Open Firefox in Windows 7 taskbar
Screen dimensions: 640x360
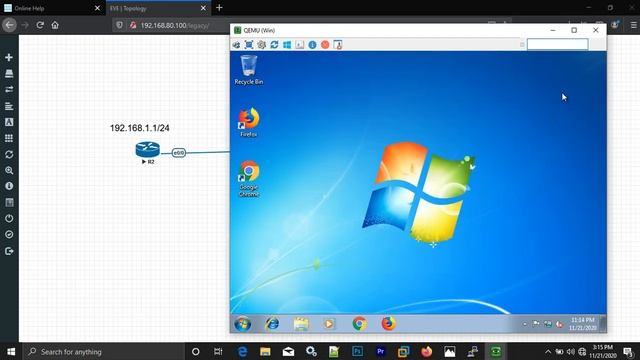tap(389, 324)
